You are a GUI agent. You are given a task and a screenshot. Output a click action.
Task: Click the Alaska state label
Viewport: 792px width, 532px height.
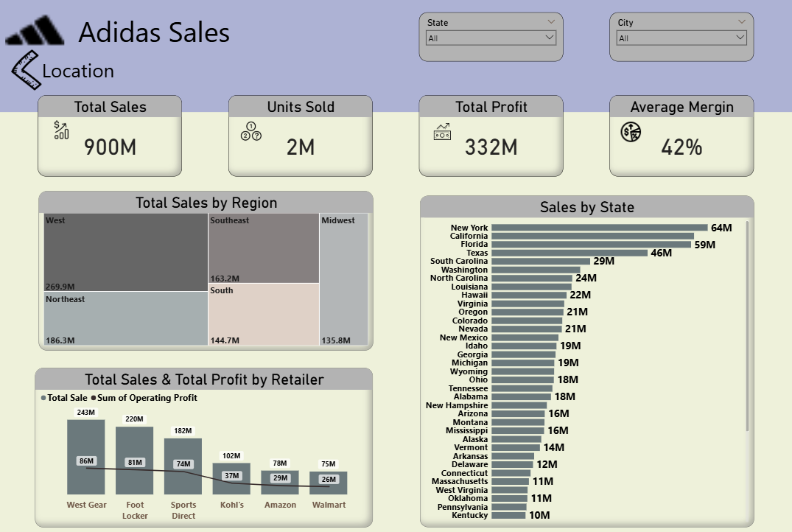[474, 439]
